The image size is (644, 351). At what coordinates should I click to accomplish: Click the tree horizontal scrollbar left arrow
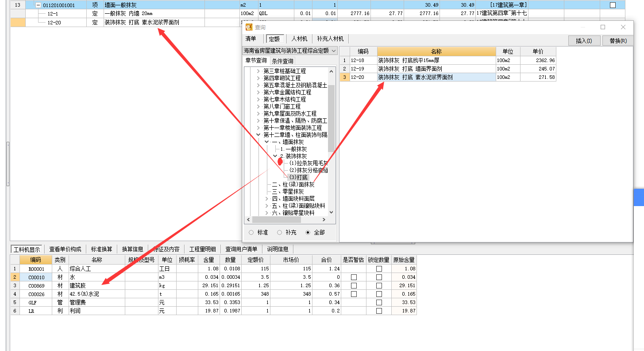pos(248,220)
